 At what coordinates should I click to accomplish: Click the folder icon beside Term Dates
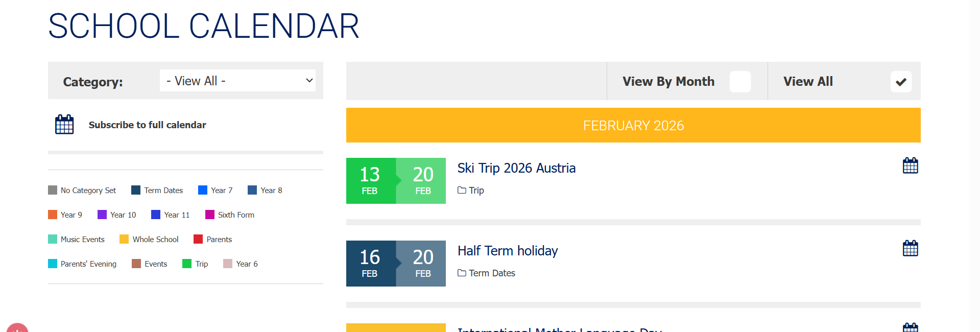tap(462, 273)
